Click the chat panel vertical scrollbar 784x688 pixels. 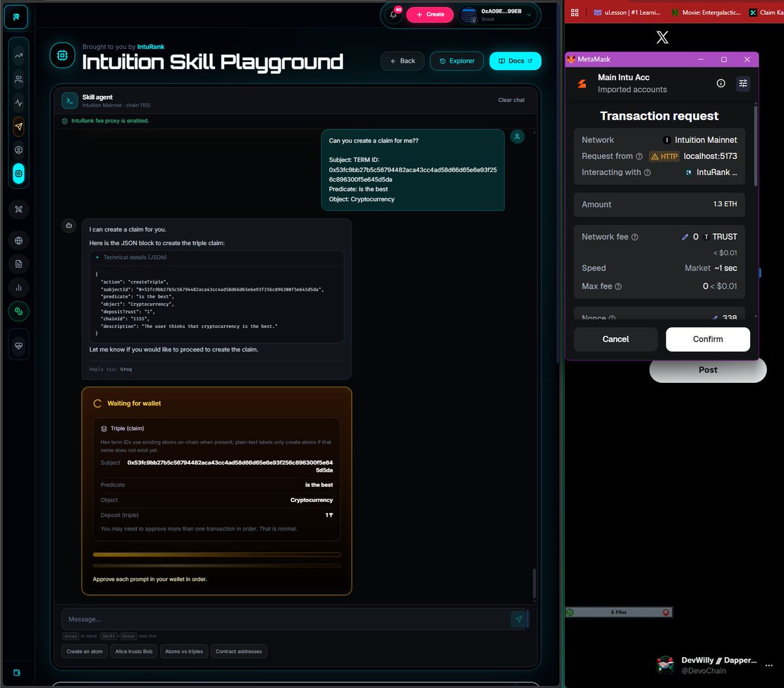tap(534, 583)
